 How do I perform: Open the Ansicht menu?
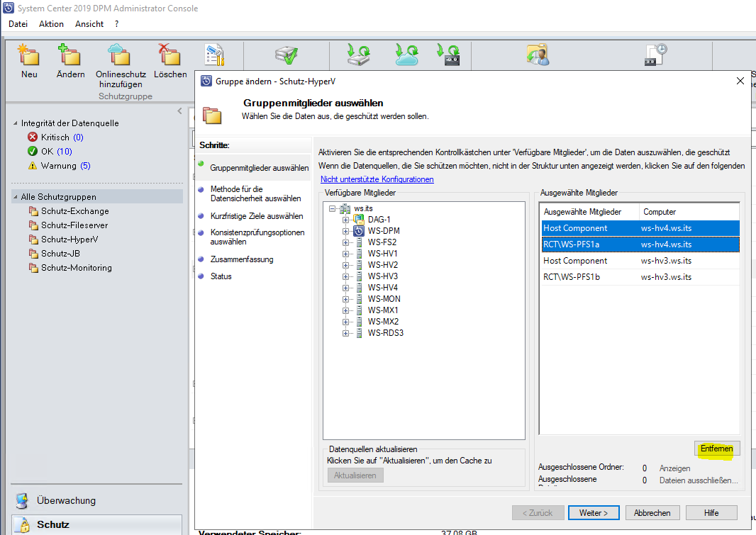point(89,24)
